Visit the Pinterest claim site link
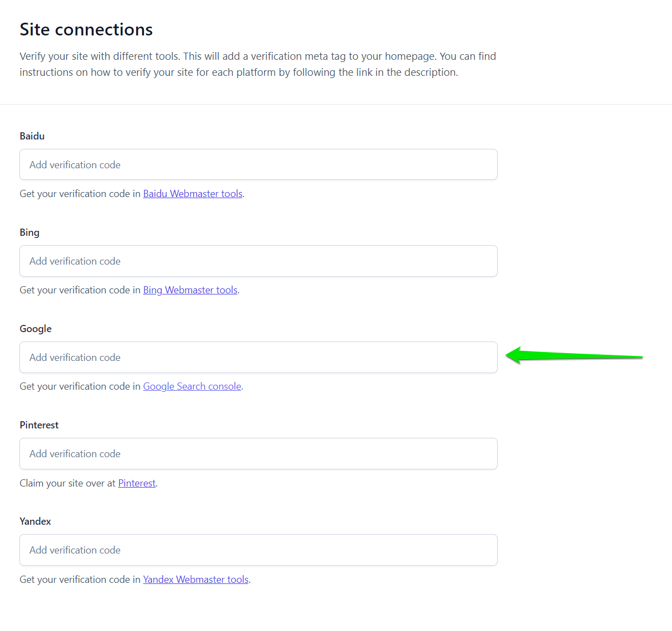 137,483
